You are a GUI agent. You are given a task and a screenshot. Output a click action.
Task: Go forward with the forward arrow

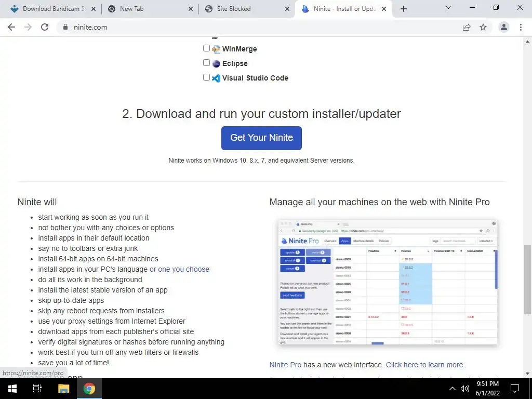click(x=28, y=27)
